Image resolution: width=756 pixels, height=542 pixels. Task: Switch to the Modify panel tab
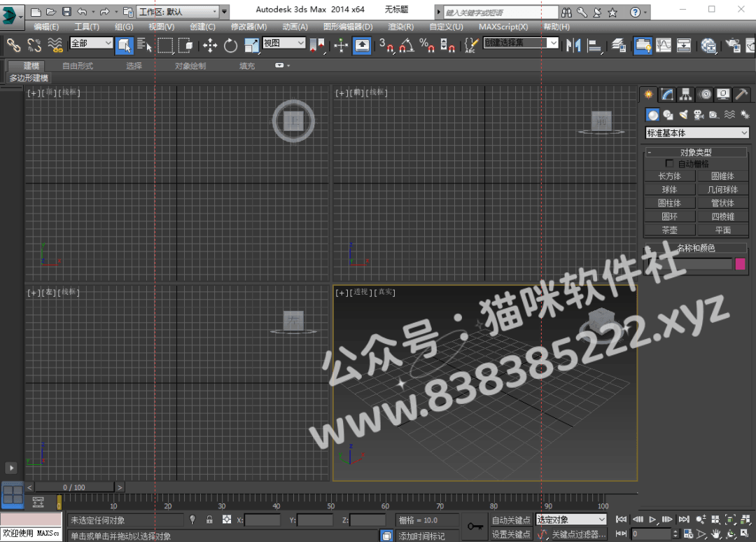tap(667, 94)
